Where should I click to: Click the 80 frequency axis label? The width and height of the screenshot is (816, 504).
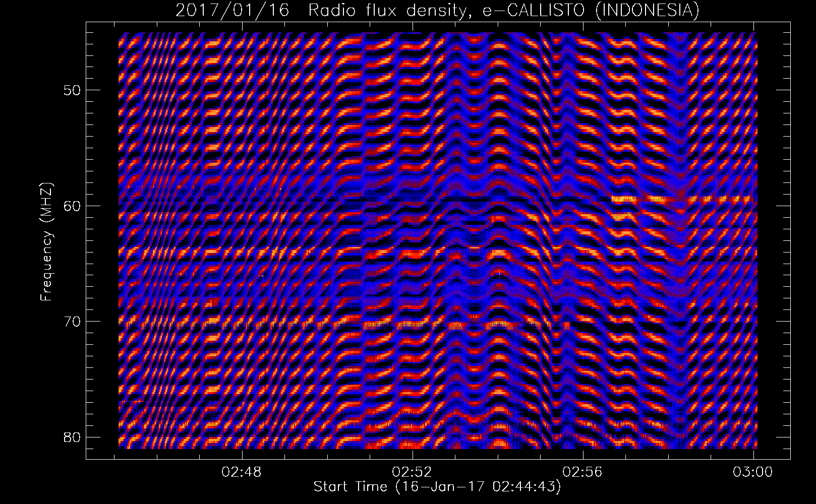(73, 436)
